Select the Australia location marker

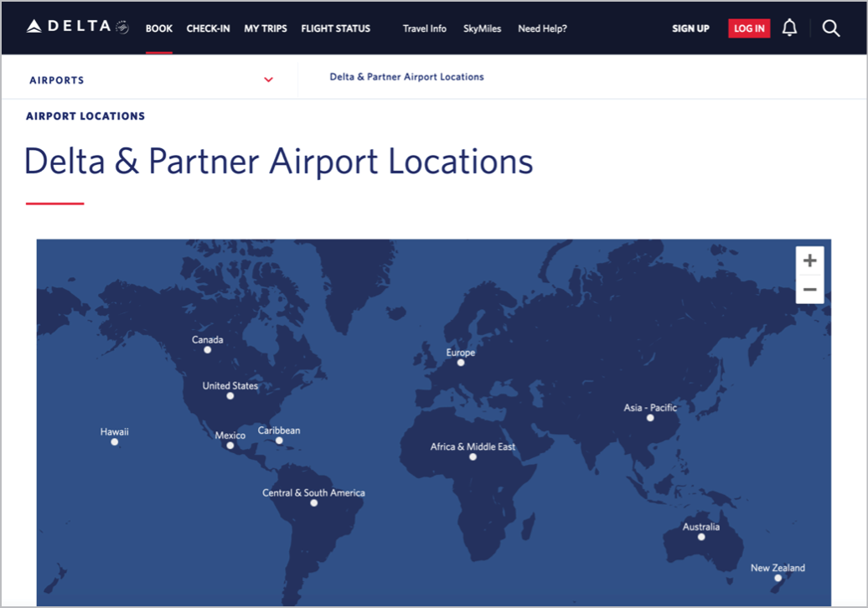point(700,536)
